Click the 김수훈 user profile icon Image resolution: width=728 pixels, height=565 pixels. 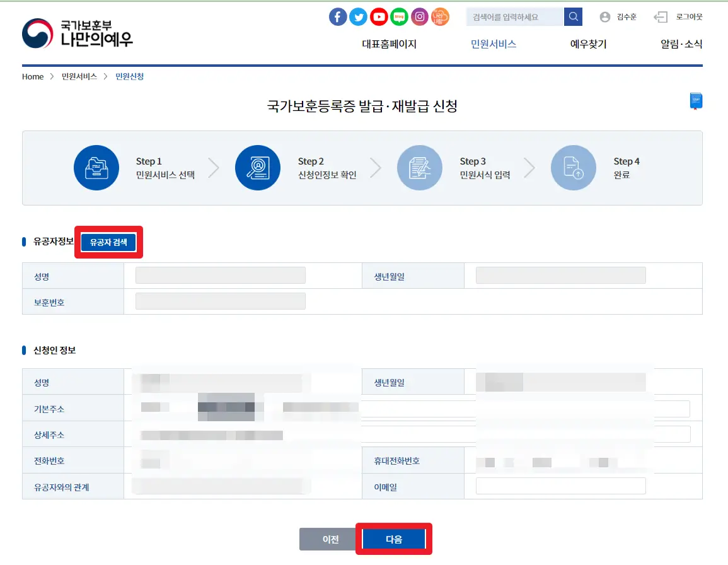click(x=606, y=16)
